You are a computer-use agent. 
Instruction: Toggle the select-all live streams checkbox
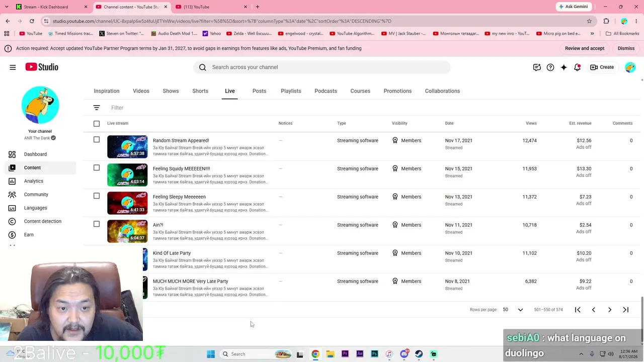97,124
